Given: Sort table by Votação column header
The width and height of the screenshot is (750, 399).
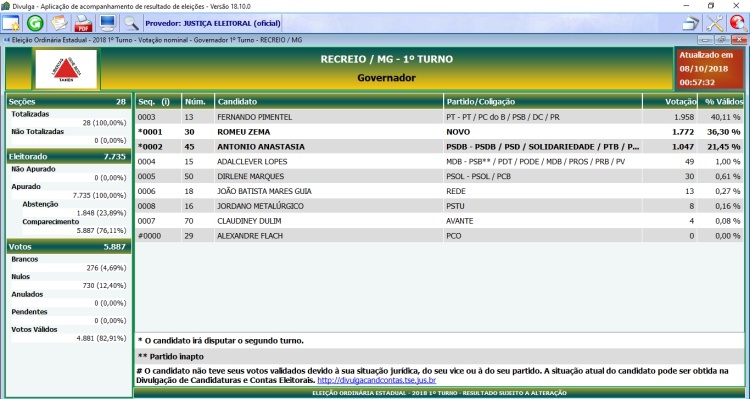Looking at the screenshot, I should tap(670, 101).
